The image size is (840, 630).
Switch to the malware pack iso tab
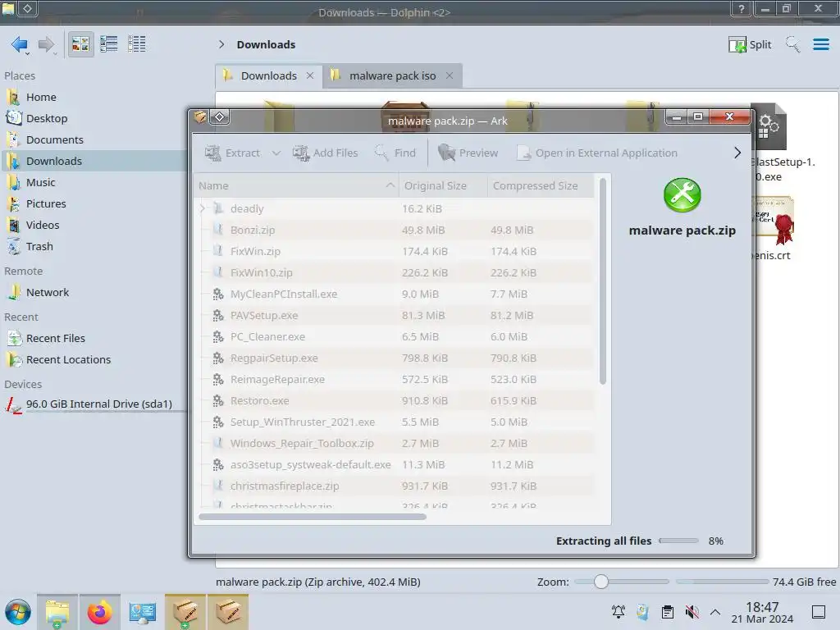click(392, 76)
